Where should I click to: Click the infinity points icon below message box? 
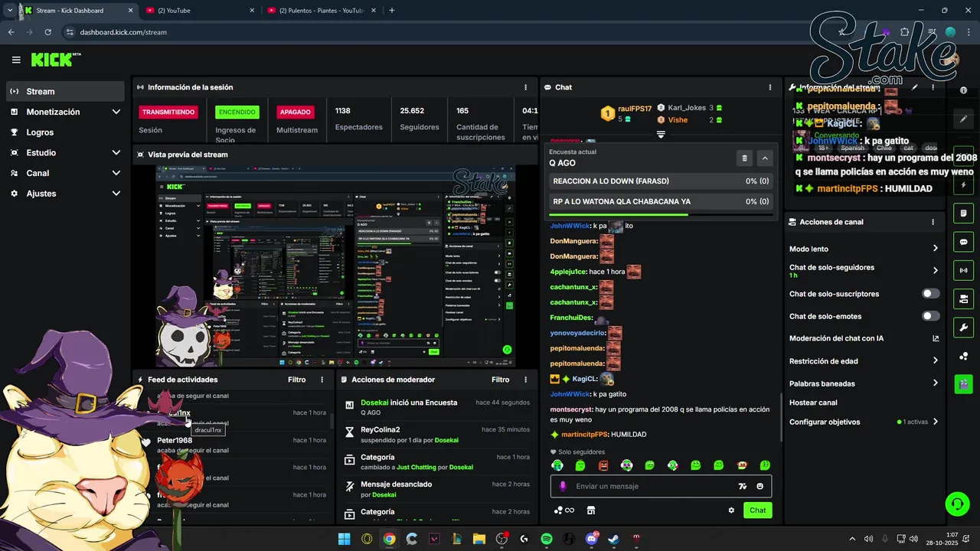coord(564,510)
